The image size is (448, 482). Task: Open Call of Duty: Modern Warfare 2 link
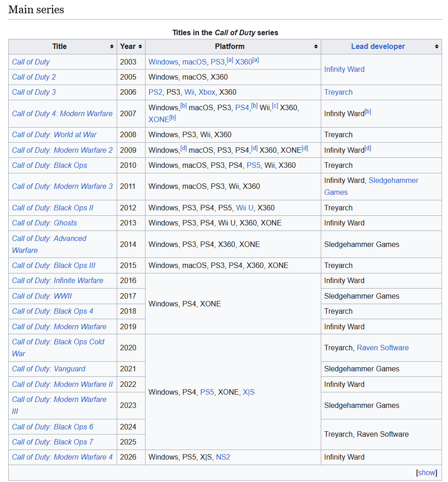pos(62,150)
